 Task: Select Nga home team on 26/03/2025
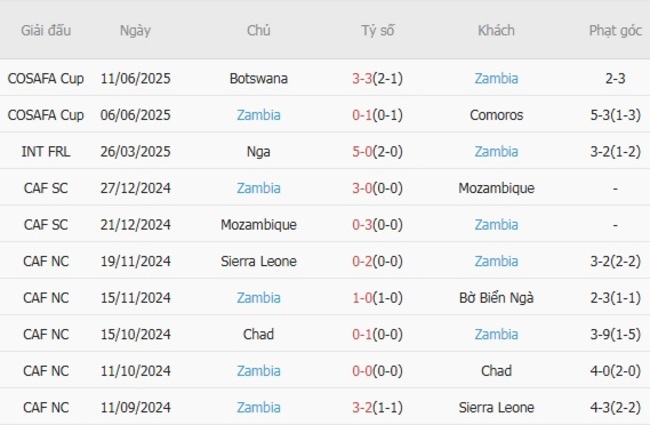[x=259, y=152]
